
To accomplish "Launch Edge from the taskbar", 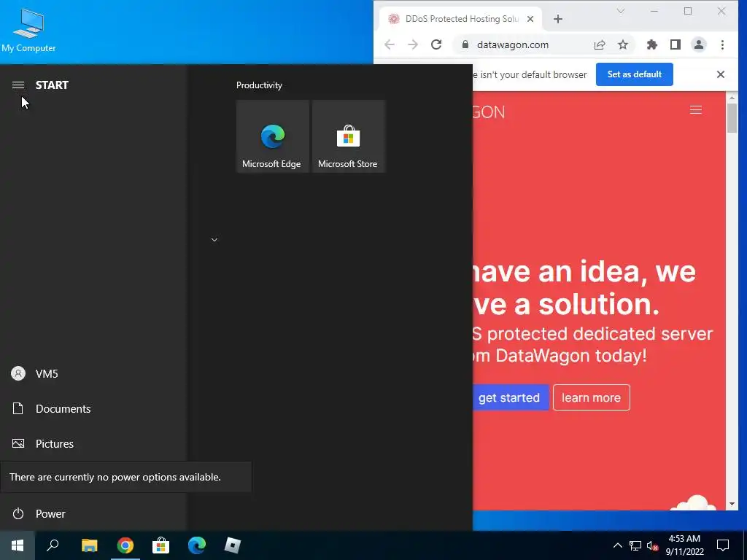I will click(x=197, y=545).
